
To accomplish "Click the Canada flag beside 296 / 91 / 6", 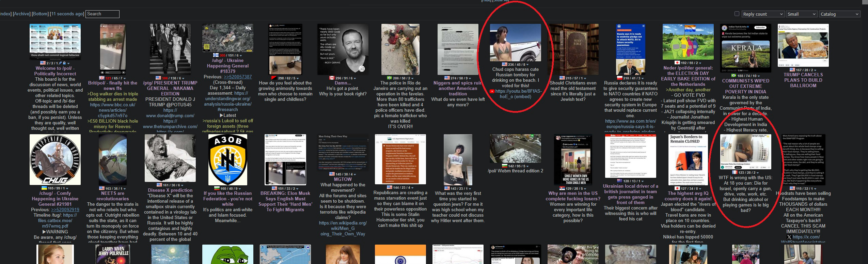I will (x=332, y=78).
